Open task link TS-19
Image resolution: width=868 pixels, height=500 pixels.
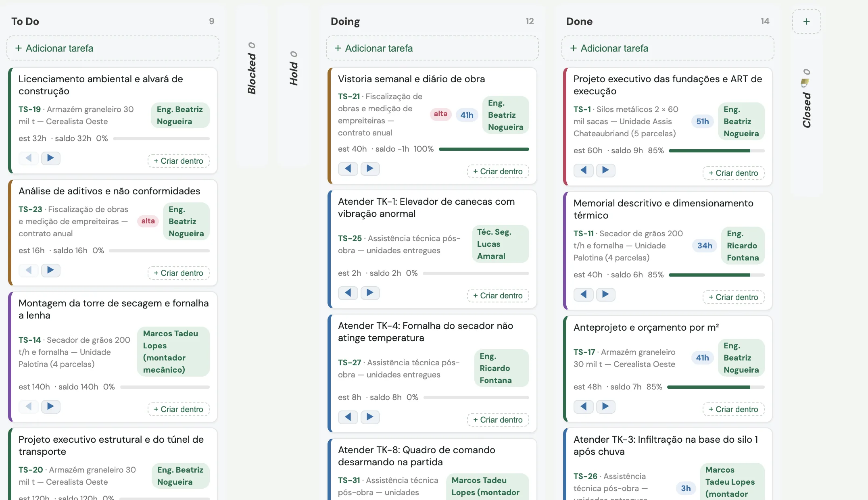click(x=29, y=109)
